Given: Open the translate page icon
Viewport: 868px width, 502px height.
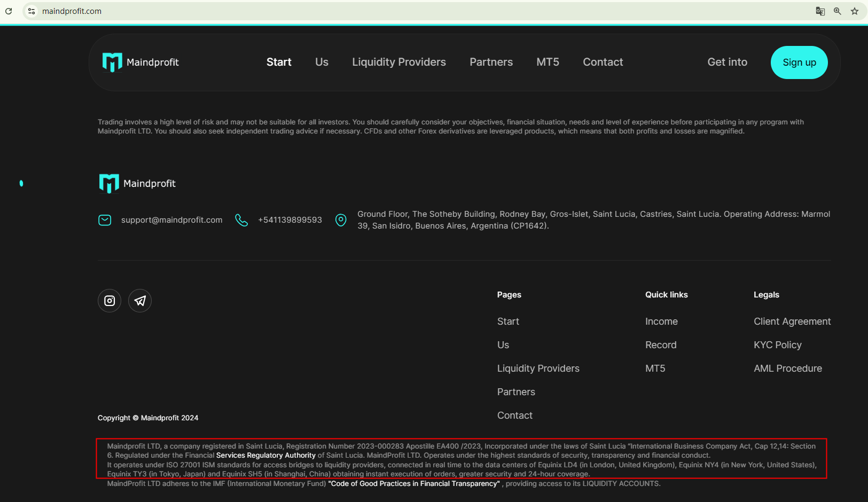Looking at the screenshot, I should click(x=820, y=11).
